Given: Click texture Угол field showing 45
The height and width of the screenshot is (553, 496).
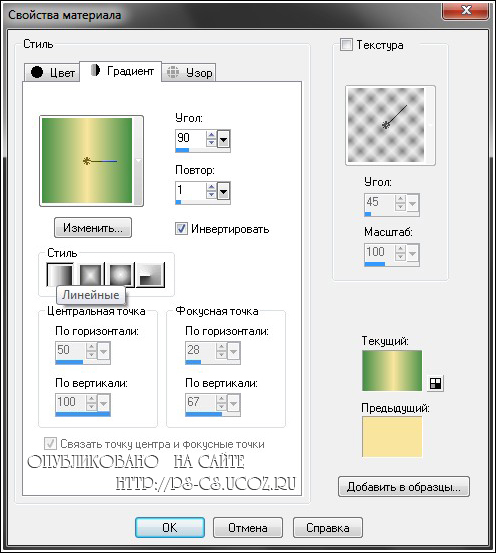Looking at the screenshot, I should (379, 202).
